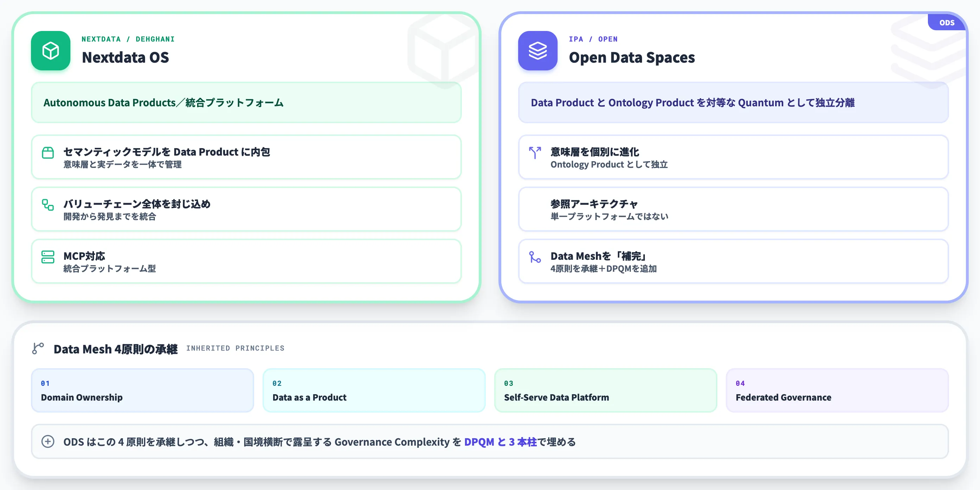Click the server icon beside MCP対応

[x=48, y=257]
